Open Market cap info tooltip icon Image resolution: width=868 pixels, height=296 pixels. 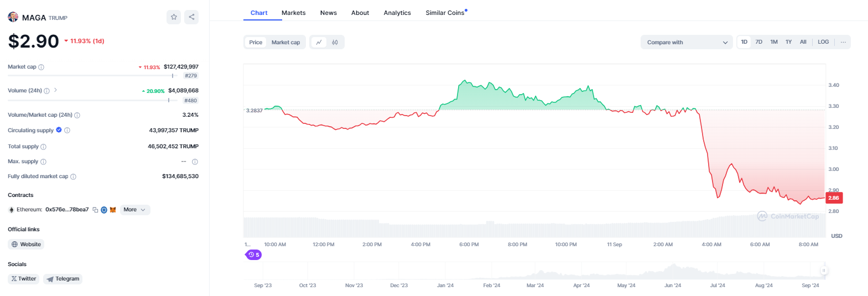point(41,67)
